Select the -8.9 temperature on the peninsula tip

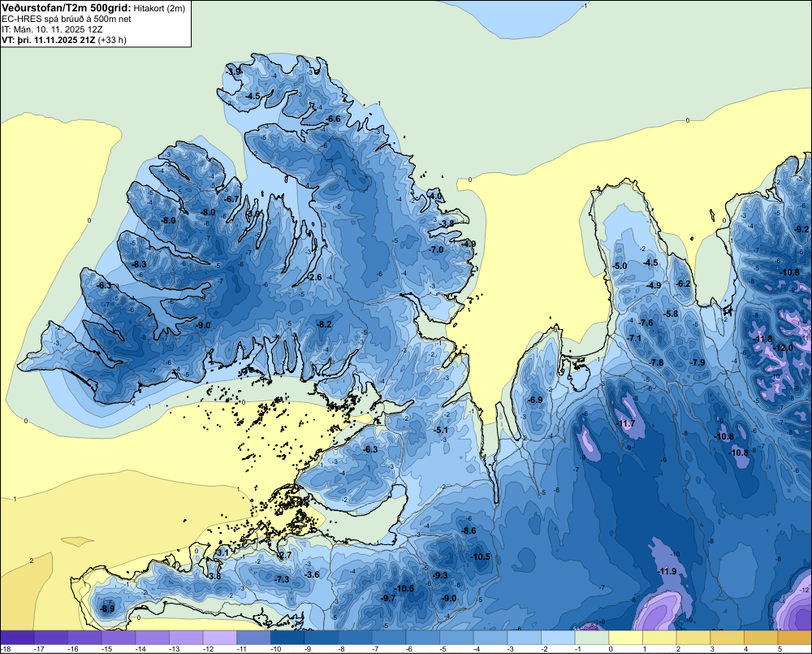107,609
